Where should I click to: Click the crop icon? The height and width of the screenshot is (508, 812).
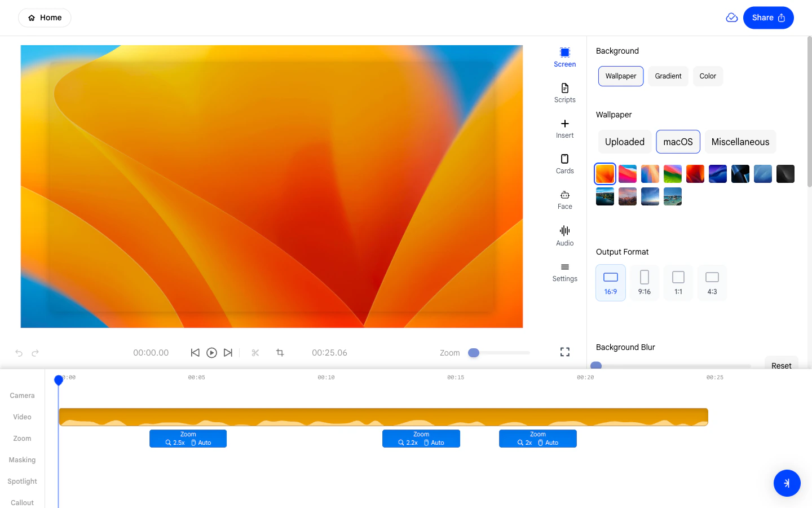[280, 353]
